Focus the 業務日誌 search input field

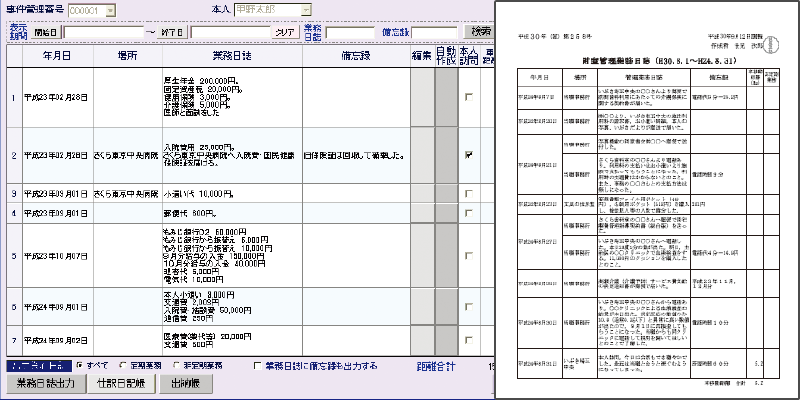tap(349, 31)
